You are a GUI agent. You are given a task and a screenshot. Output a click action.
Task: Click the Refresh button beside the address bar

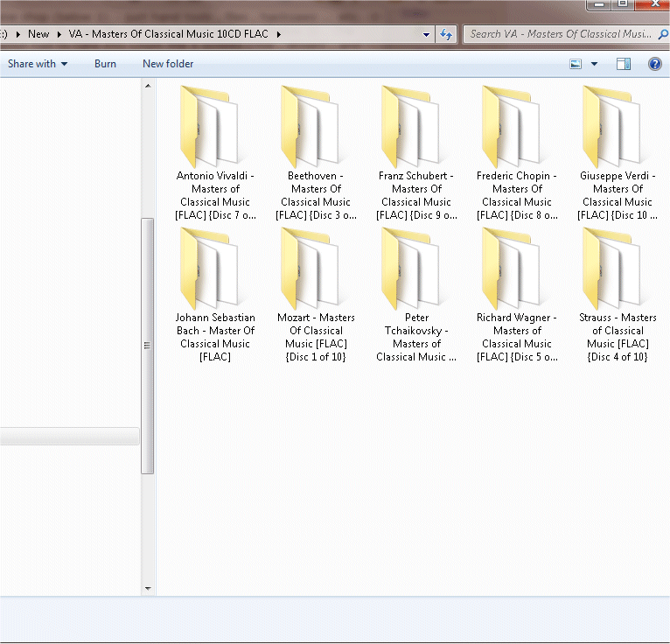coord(446,34)
